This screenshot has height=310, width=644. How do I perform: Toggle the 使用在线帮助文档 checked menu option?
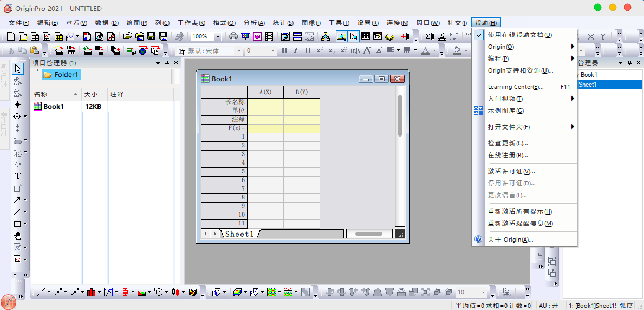[x=519, y=35]
